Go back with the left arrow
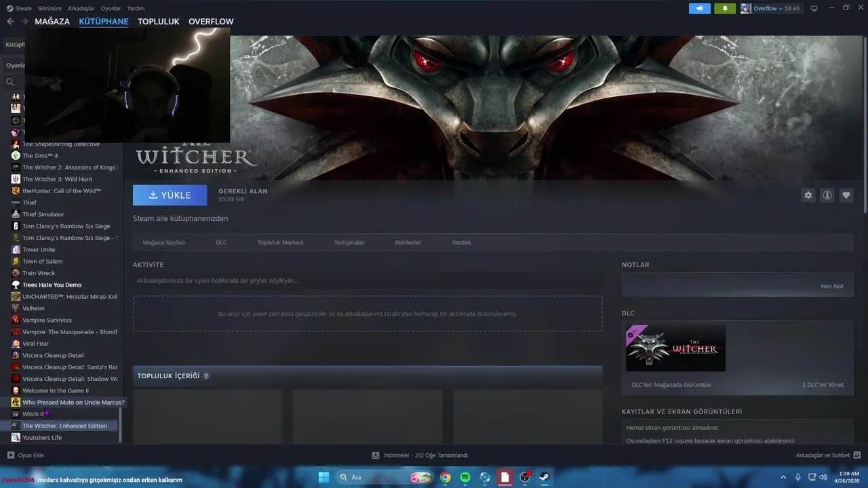The height and width of the screenshot is (488, 868). tap(10, 22)
